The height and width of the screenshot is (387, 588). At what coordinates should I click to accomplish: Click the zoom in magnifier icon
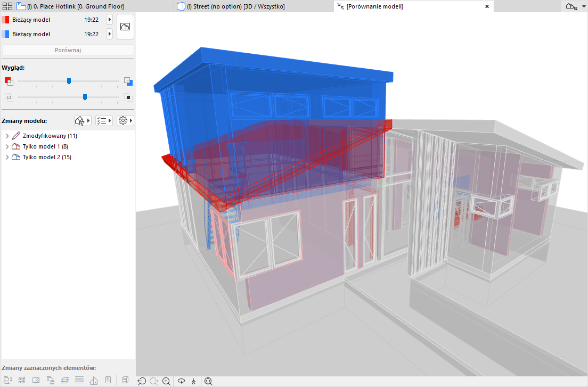(167, 381)
